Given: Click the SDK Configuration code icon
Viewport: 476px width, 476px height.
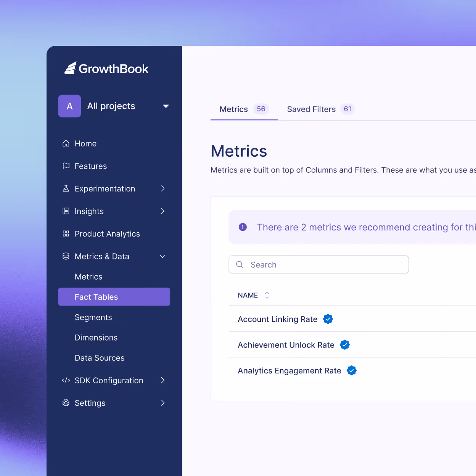Looking at the screenshot, I should 66,380.
